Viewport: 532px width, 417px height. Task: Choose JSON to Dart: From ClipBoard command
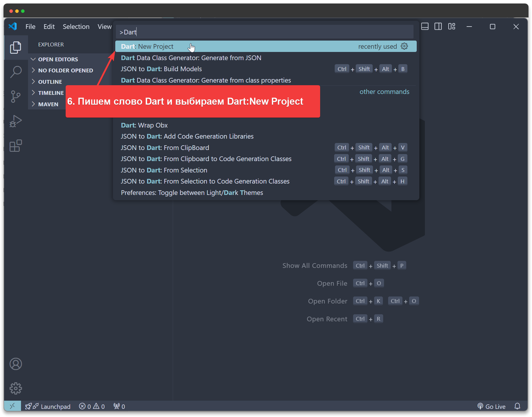[165, 148]
